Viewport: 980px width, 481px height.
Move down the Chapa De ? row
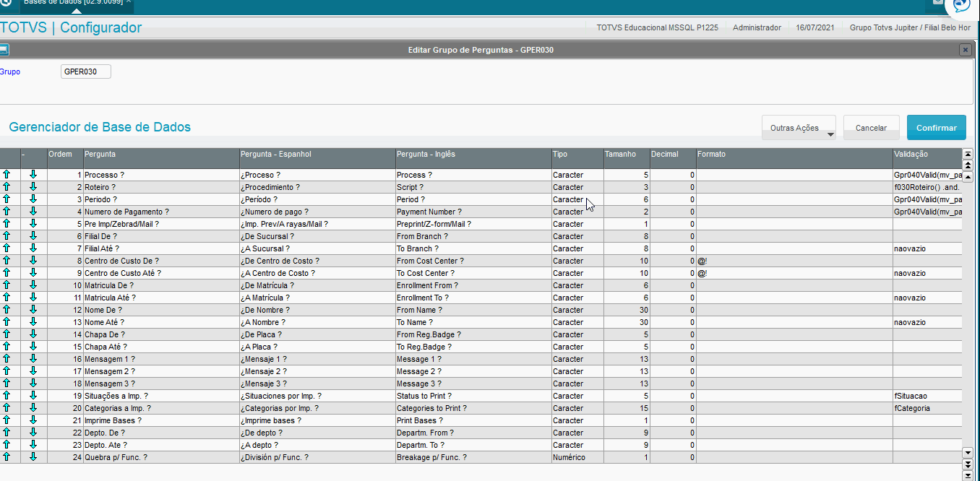pyautogui.click(x=33, y=334)
